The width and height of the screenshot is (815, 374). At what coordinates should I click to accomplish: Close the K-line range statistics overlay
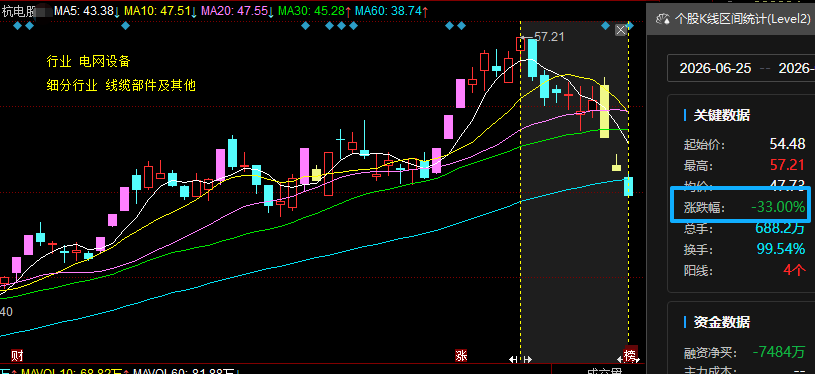coord(621,31)
